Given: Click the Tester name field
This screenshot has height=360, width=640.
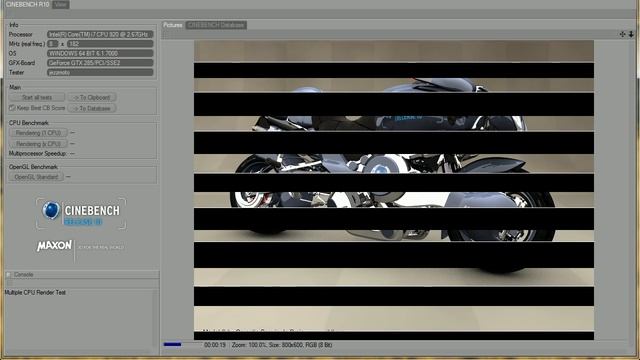Looking at the screenshot, I should point(100,72).
